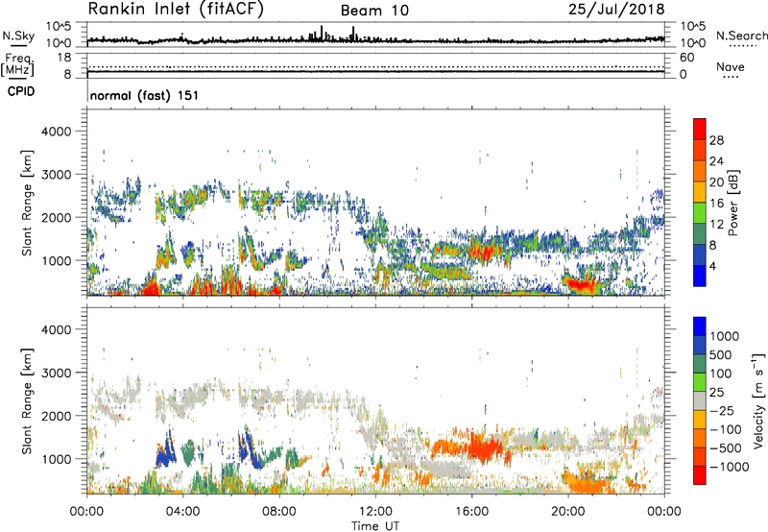Click the '-1000' velocity colorbar value

tap(729, 467)
